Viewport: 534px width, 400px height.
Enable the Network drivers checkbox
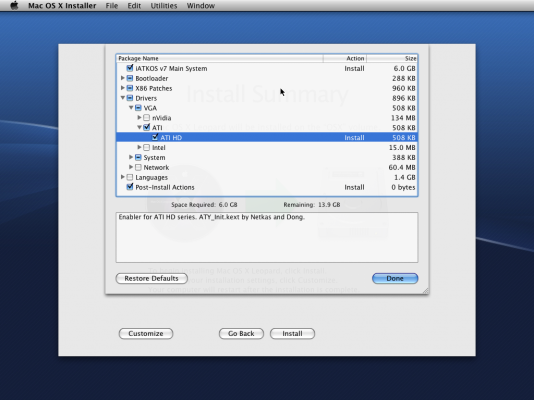click(x=138, y=167)
